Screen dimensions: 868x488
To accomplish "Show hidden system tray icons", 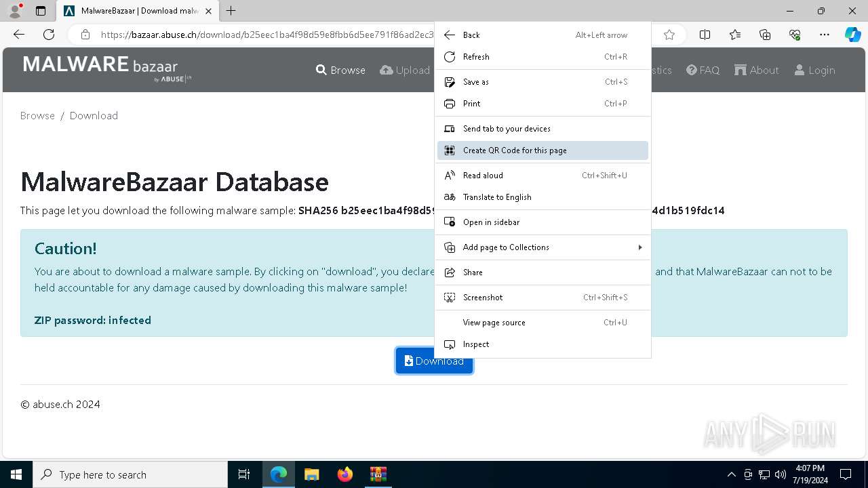I will tap(731, 474).
